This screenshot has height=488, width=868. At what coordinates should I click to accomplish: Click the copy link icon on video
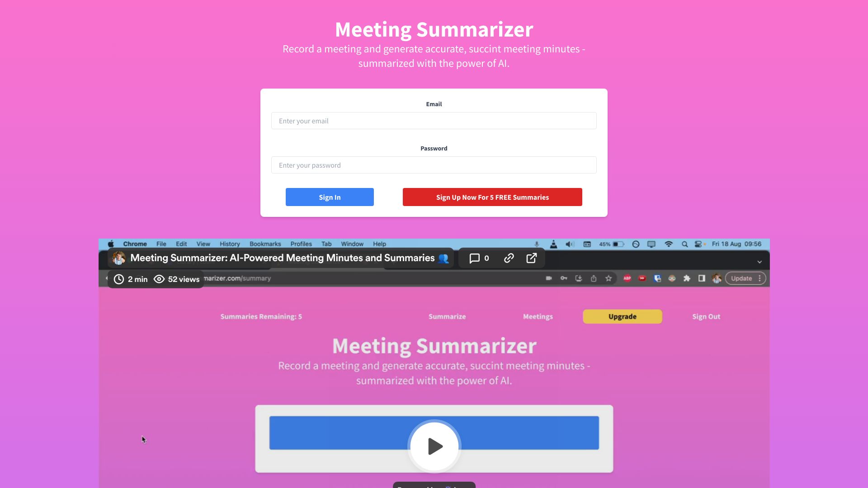pyautogui.click(x=509, y=258)
